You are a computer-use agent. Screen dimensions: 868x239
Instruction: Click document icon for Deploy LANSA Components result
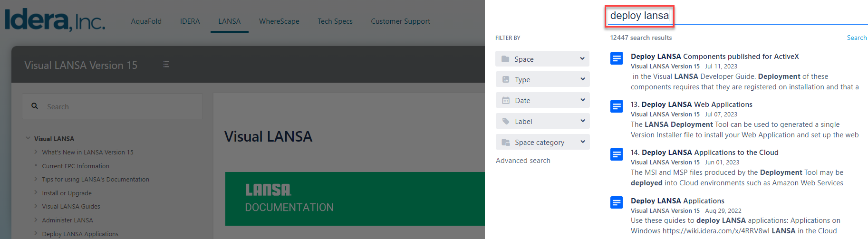pos(617,58)
